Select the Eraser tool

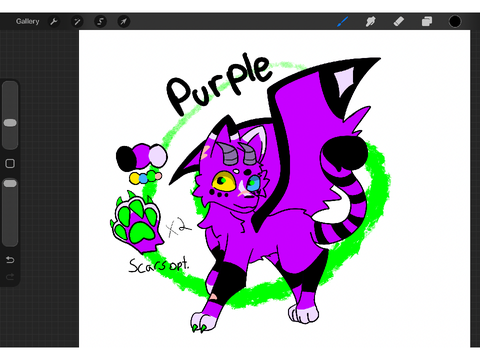point(399,22)
